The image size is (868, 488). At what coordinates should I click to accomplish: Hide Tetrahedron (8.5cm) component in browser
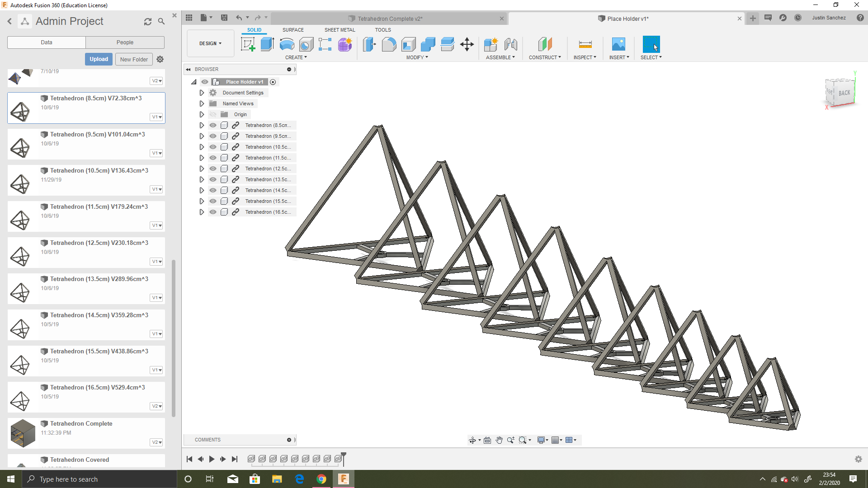(x=213, y=125)
